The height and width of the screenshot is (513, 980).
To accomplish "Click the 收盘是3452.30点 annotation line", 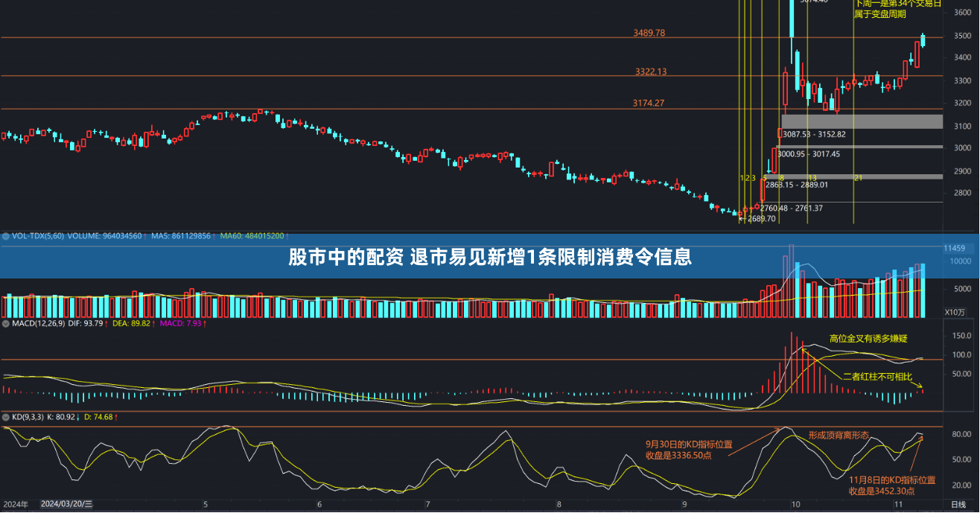I will [x=882, y=491].
